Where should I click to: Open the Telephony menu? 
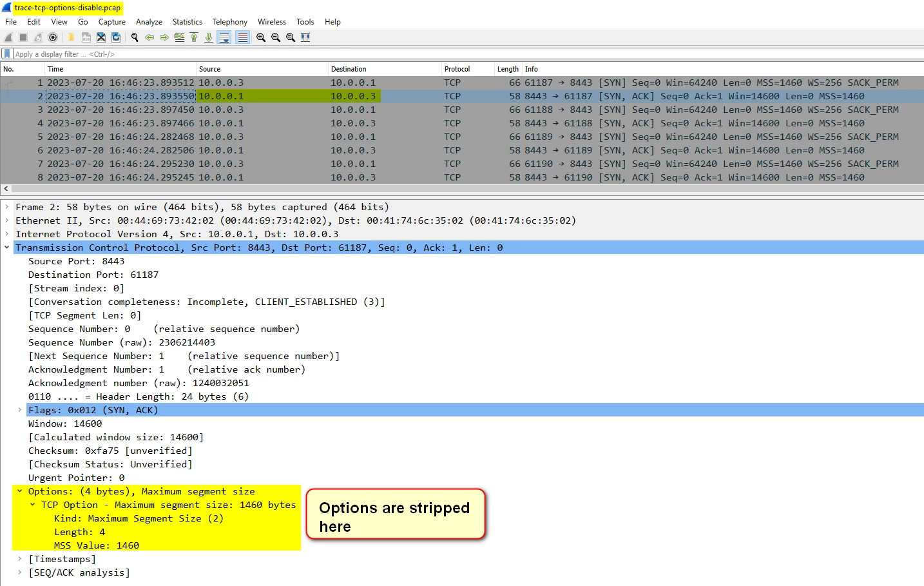pyautogui.click(x=230, y=22)
